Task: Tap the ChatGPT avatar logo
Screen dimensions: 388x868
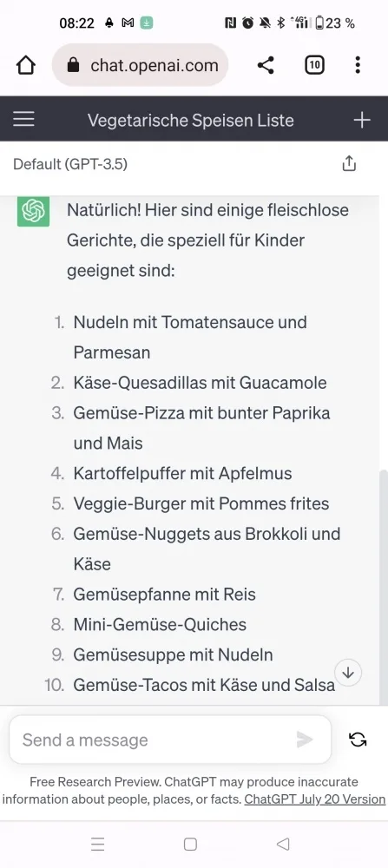Action: click(33, 211)
